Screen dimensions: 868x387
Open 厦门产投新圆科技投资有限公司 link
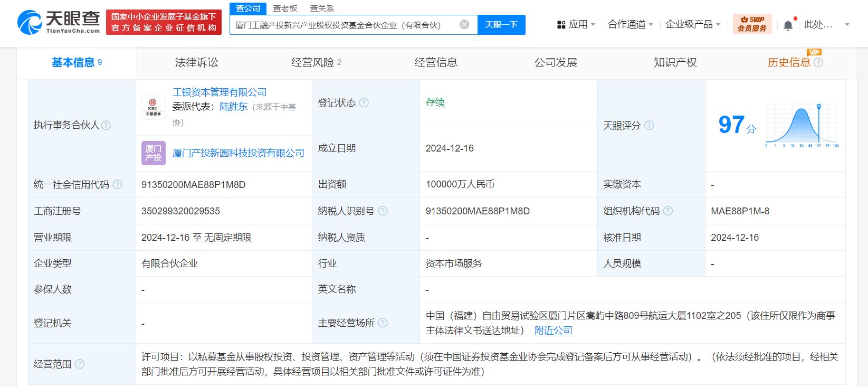point(239,153)
